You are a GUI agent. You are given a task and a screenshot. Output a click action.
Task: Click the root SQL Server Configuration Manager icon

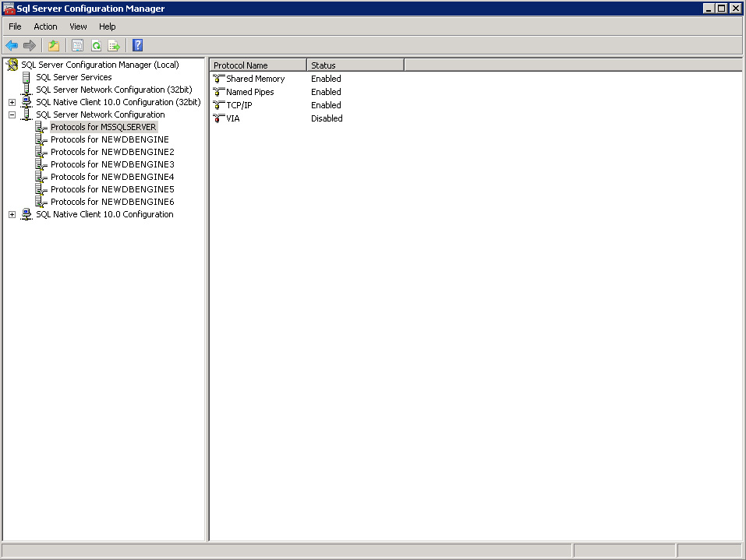[x=12, y=65]
